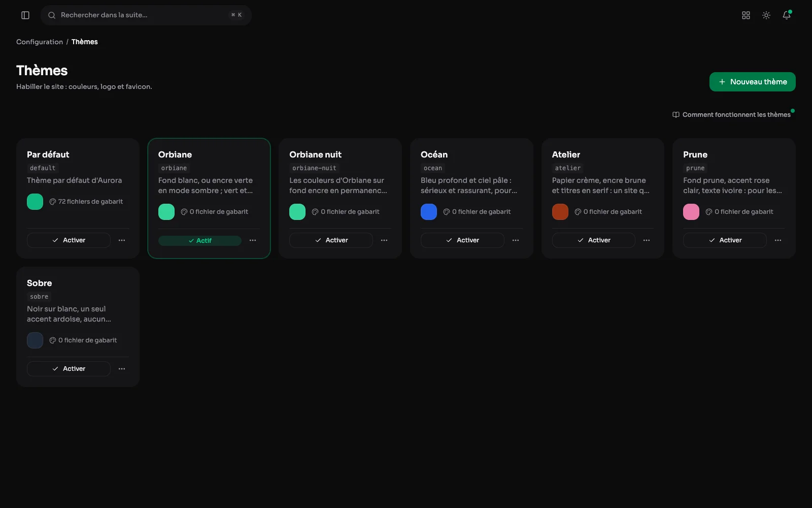The width and height of the screenshot is (812, 508).
Task: Click the Thèmes breadcrumb item
Action: tap(85, 42)
